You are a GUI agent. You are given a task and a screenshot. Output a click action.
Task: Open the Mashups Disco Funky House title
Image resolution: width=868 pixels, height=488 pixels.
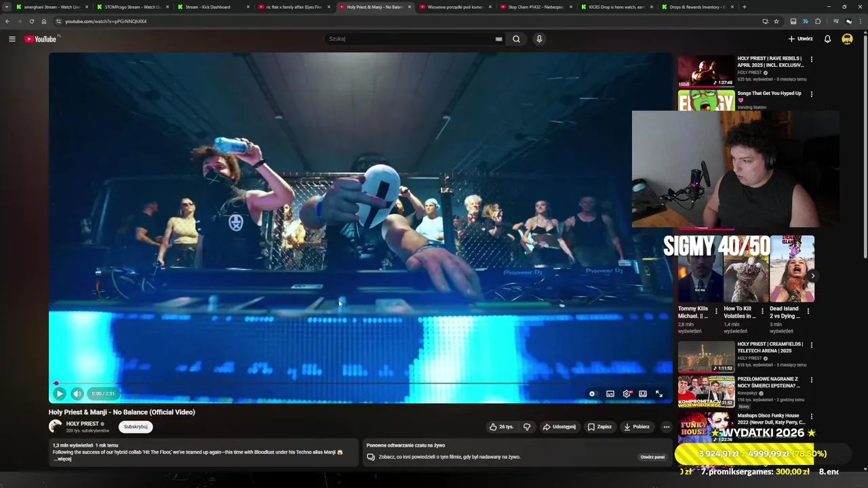click(x=771, y=419)
